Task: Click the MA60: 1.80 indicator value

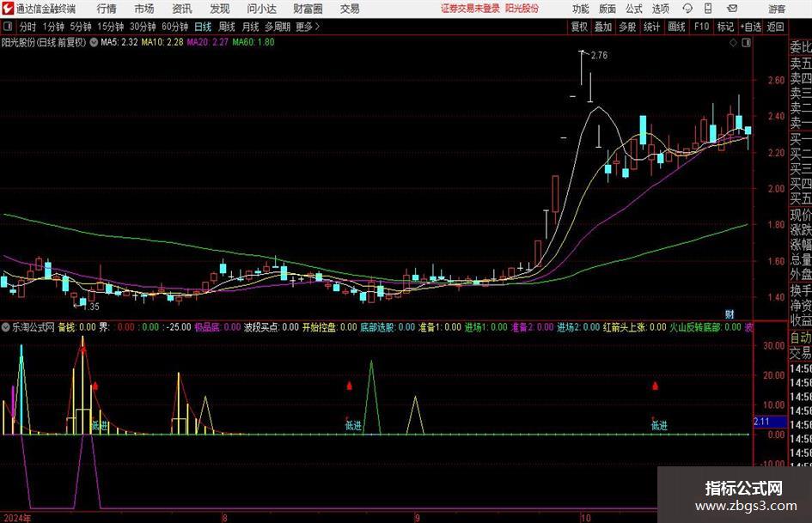Action: [x=253, y=42]
